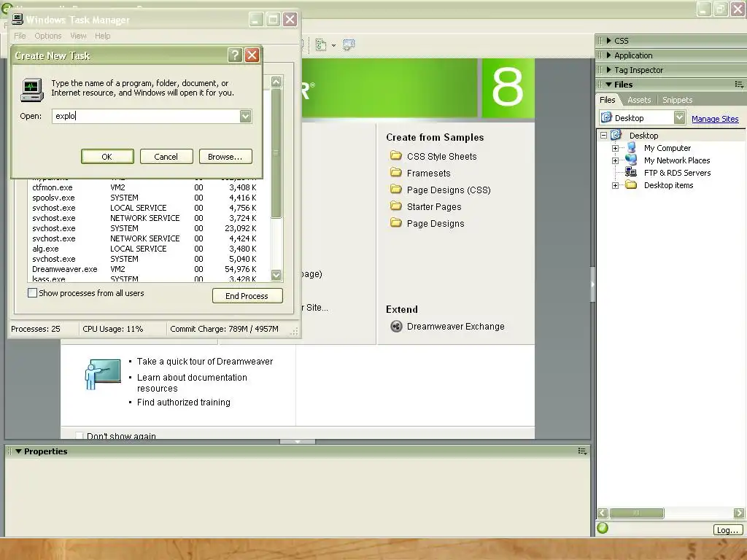Expand the Tag Inspector panel group
This screenshot has height=560, width=747.
[x=609, y=70]
